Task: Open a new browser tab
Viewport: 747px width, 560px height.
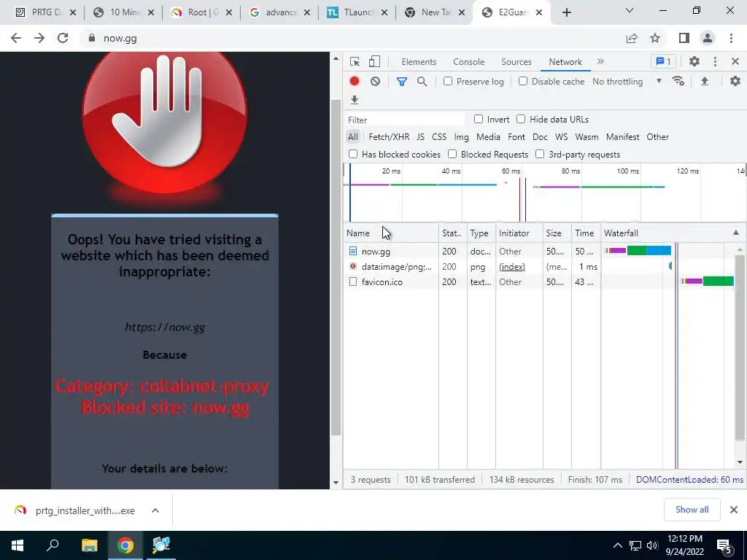Action: coord(566,13)
